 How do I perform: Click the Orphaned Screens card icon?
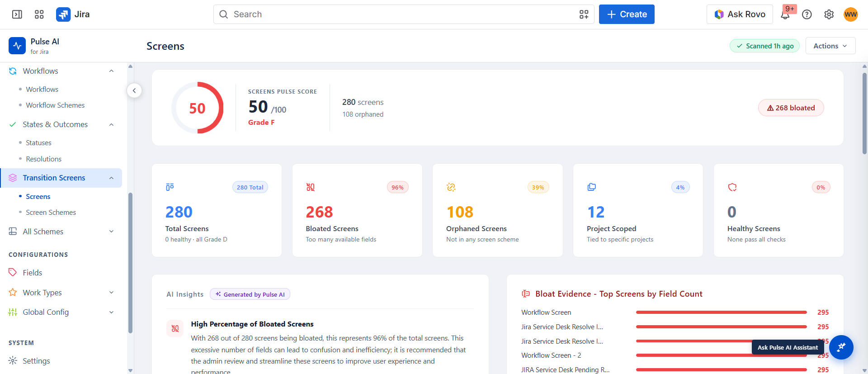[451, 187]
